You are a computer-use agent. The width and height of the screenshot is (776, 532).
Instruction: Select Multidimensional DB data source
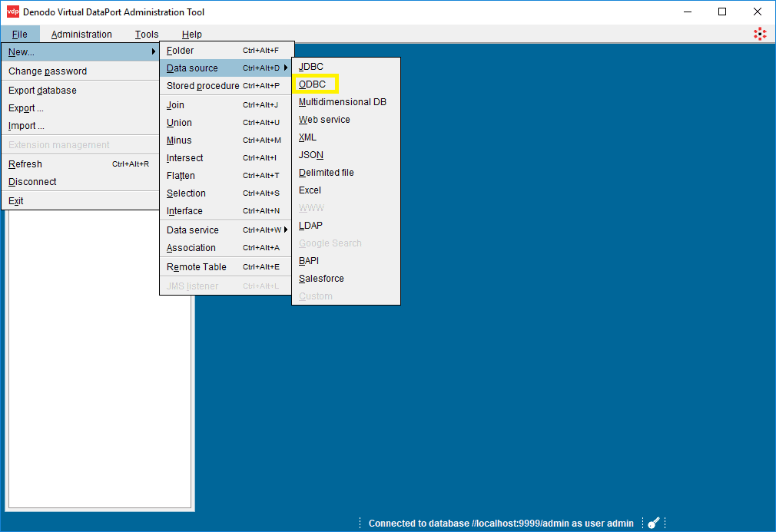point(346,102)
